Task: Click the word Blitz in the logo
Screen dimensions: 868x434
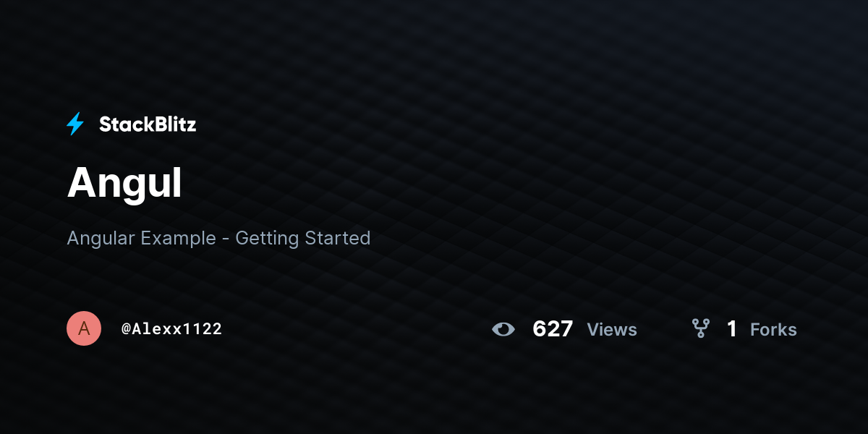Action: pyautogui.click(x=172, y=124)
